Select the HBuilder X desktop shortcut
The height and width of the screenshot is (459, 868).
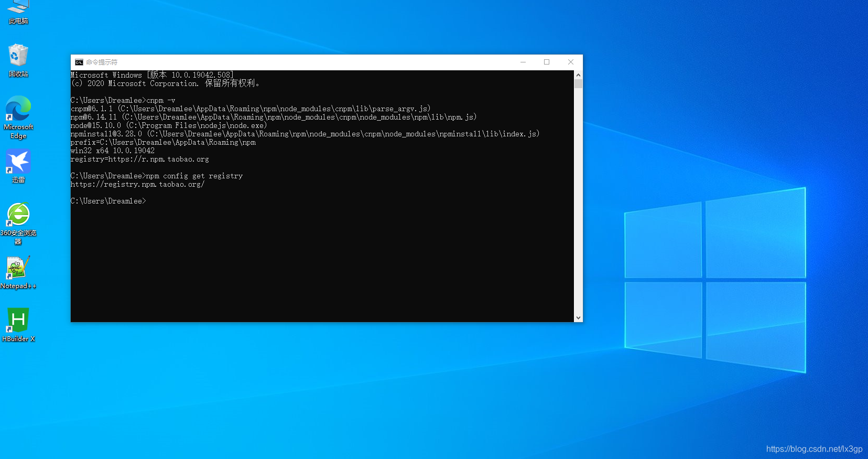pyautogui.click(x=18, y=325)
